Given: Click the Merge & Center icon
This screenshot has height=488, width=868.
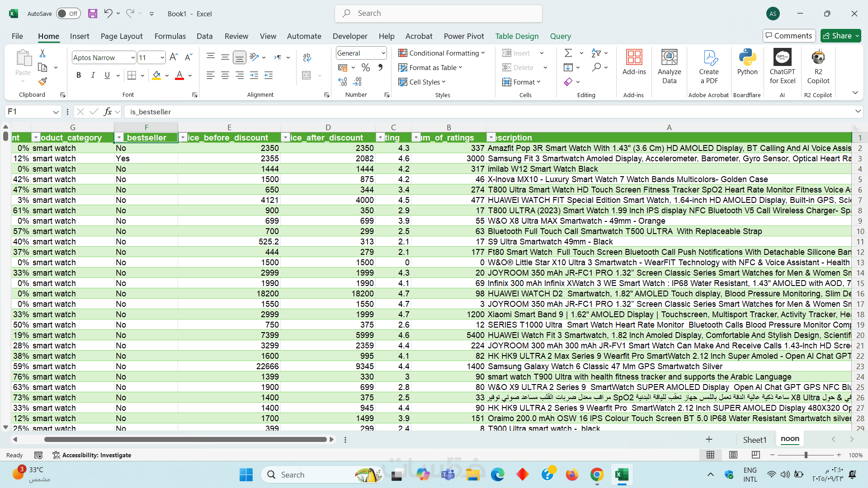Looking at the screenshot, I should (307, 75).
